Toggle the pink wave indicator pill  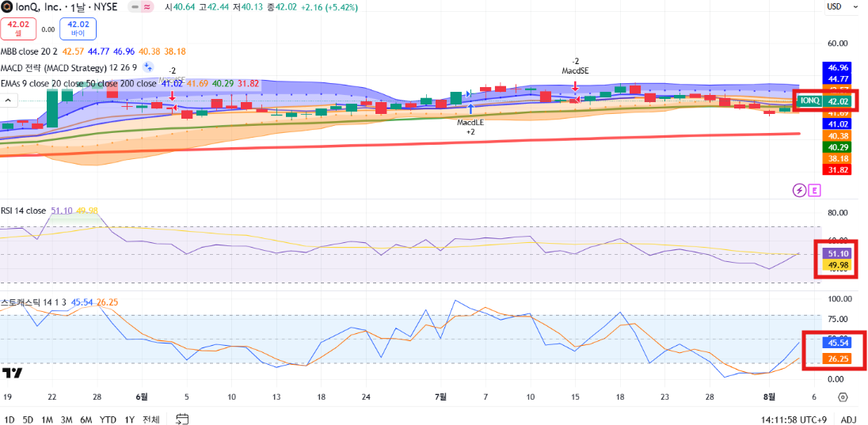coord(147,8)
